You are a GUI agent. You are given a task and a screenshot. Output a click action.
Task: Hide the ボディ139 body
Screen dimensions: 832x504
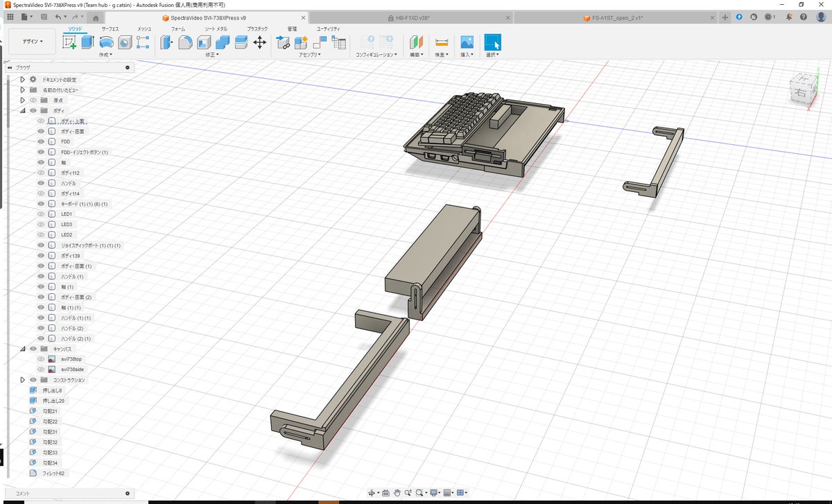point(41,256)
